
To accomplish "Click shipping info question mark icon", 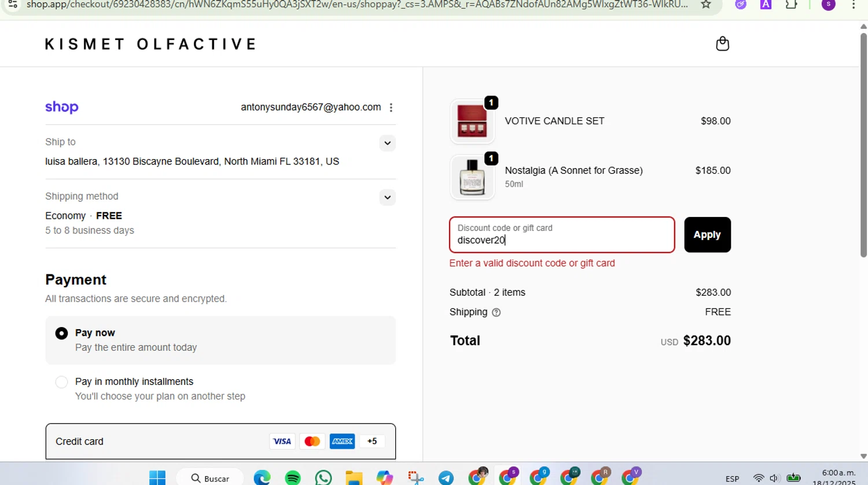I will click(x=496, y=313).
